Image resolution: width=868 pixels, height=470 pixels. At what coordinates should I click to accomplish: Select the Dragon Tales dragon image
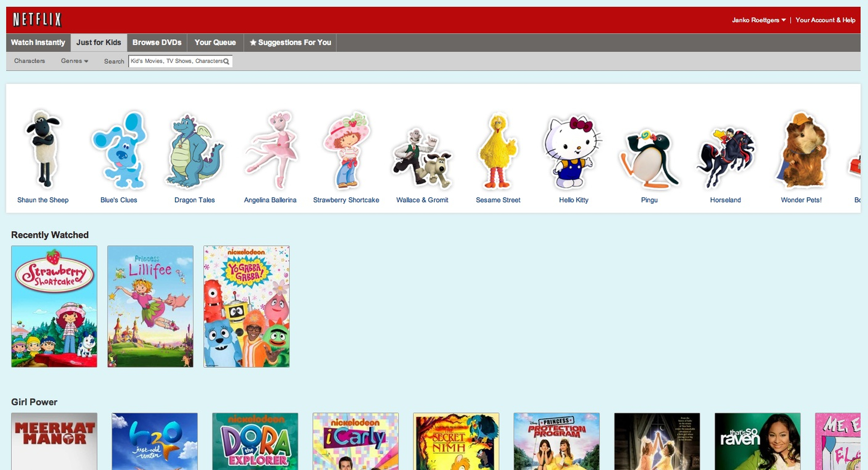195,151
